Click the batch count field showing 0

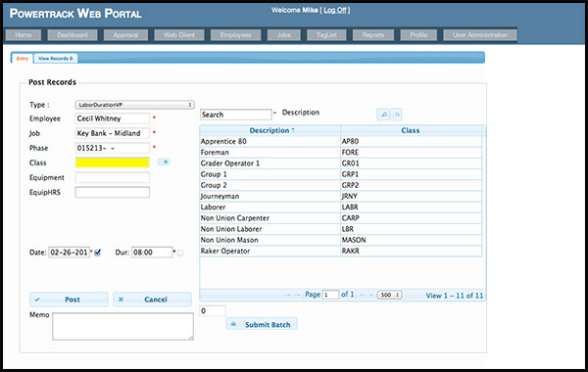click(213, 311)
